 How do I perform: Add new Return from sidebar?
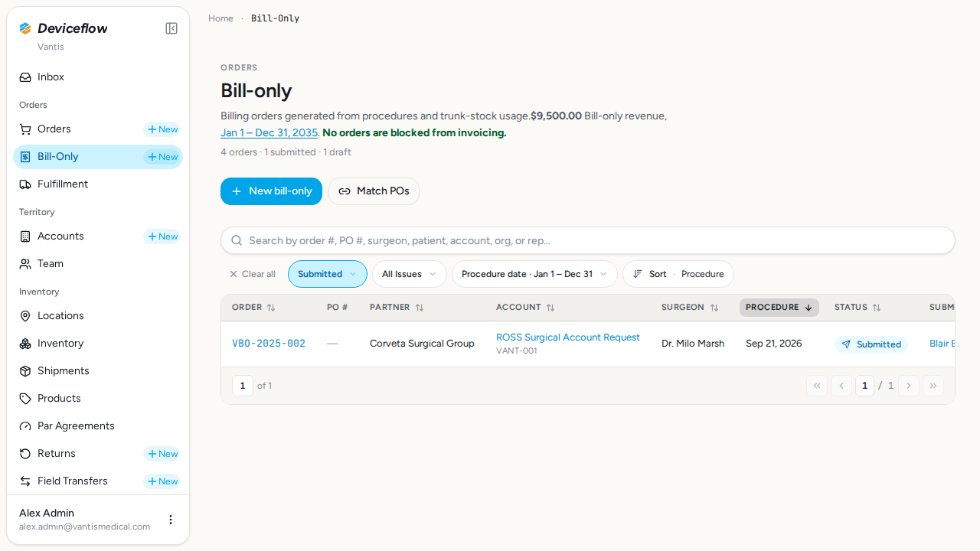[162, 454]
